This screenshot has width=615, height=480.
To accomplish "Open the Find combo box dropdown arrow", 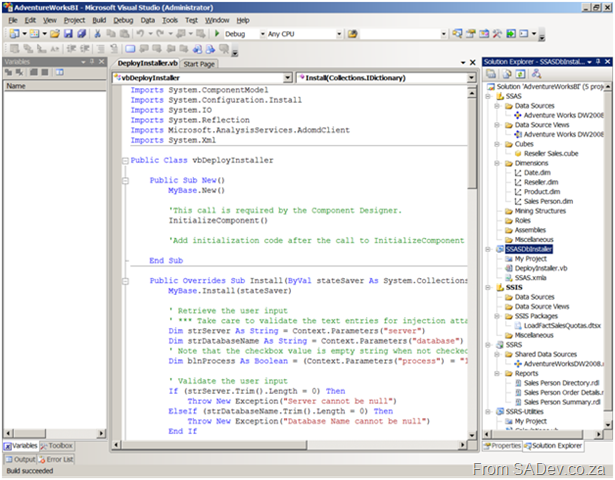I will (444, 34).
